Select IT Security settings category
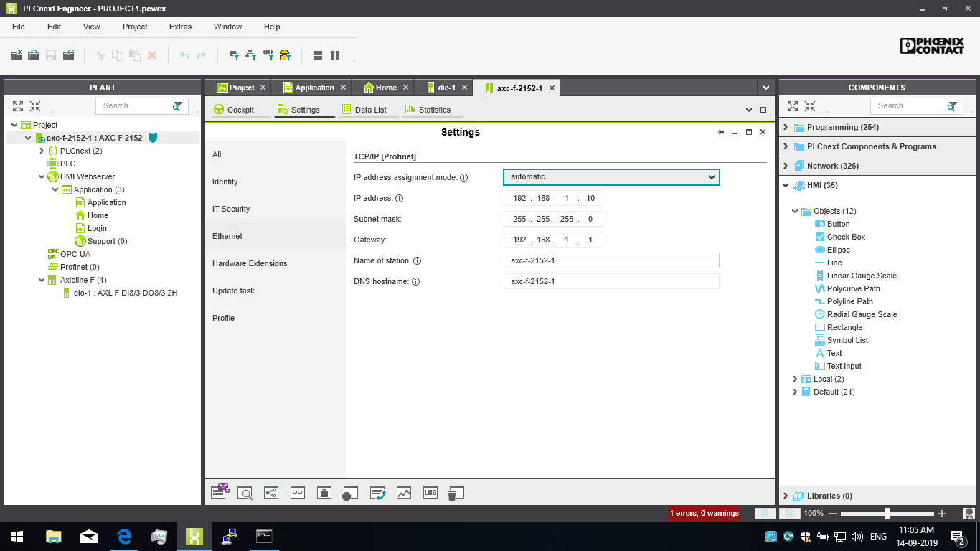This screenshot has height=551, width=980. point(231,209)
